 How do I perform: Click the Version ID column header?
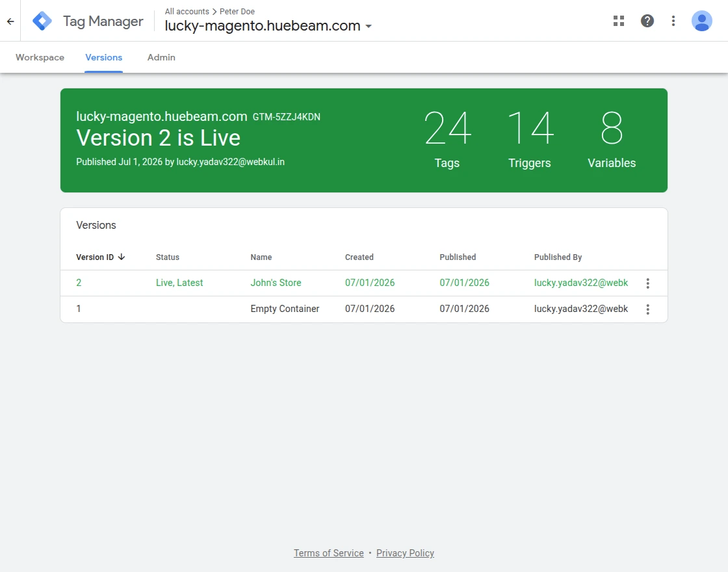click(x=95, y=257)
